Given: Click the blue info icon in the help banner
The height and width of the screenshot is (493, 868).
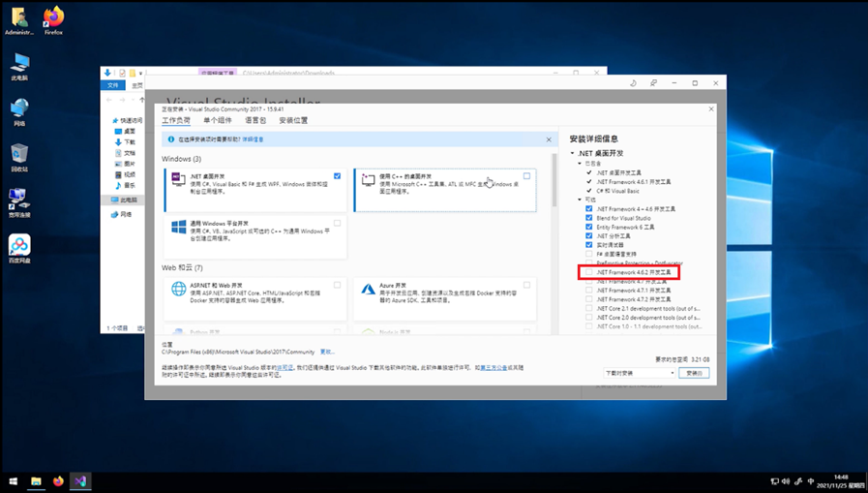Looking at the screenshot, I should pyautogui.click(x=171, y=139).
